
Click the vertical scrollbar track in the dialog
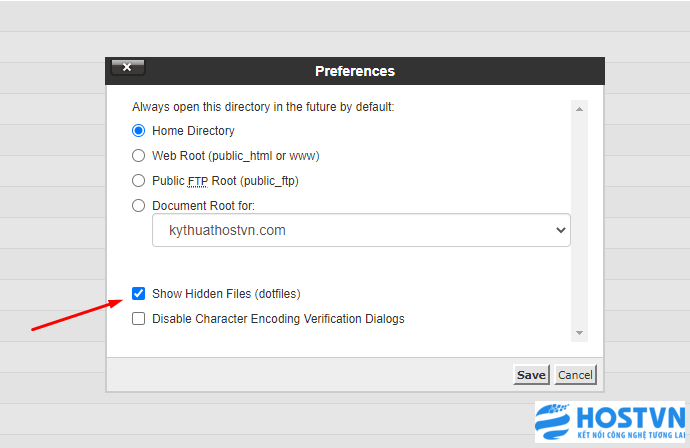(x=579, y=221)
